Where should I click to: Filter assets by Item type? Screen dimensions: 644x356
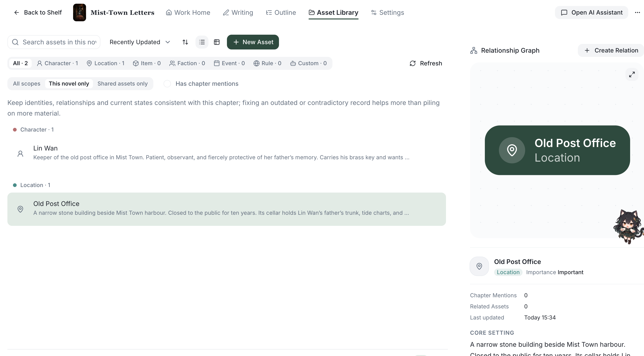[147, 63]
